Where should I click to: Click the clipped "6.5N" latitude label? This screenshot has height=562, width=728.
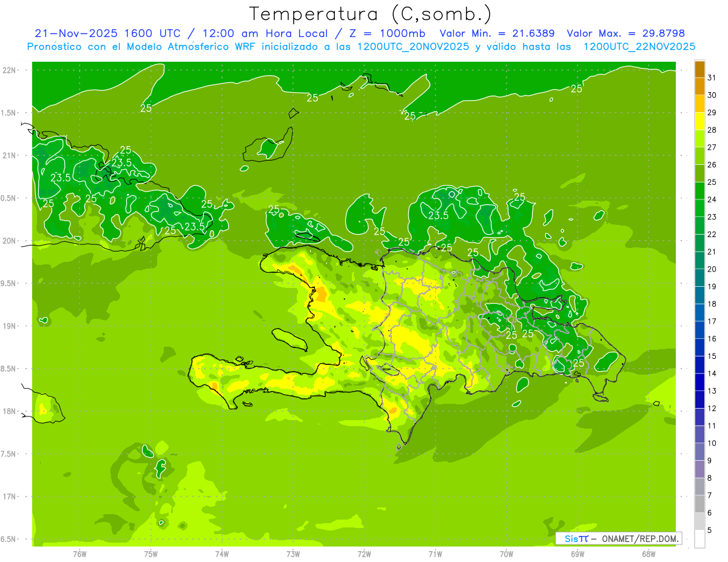pos(9,539)
